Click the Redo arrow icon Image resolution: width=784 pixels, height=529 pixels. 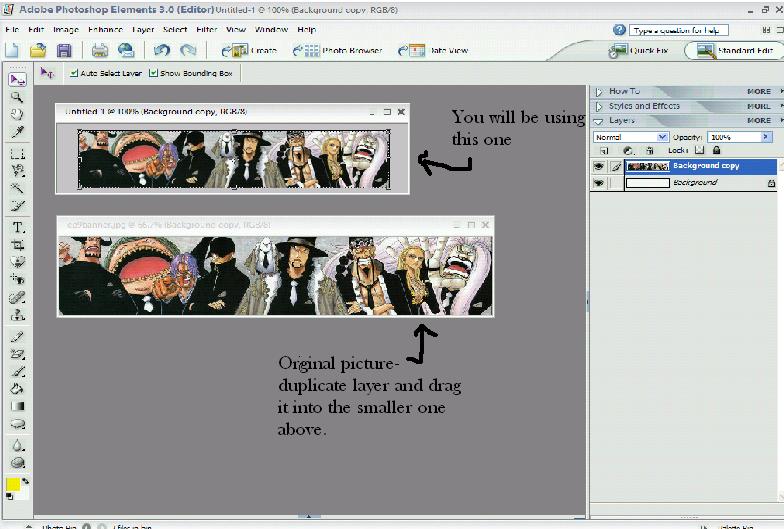click(188, 50)
